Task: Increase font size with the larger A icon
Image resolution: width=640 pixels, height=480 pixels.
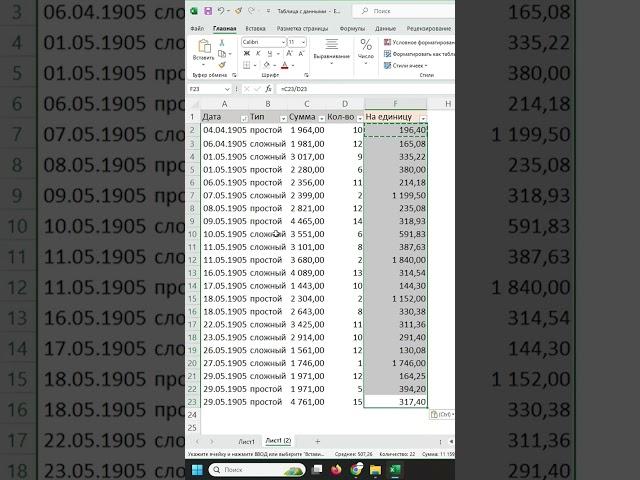Action: point(289,53)
